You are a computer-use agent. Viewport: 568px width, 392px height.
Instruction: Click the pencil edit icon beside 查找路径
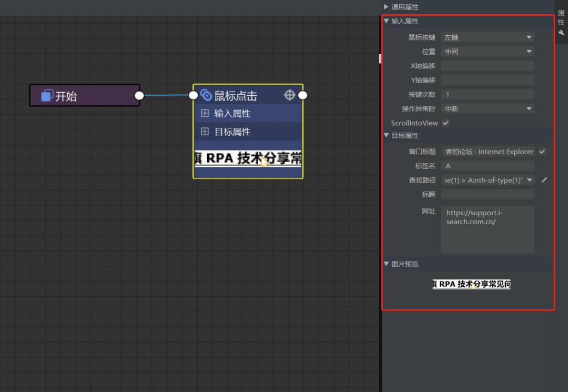tap(544, 180)
